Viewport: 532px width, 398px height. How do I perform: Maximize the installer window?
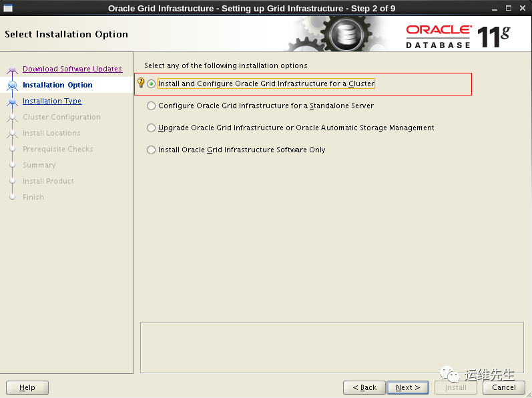[508, 8]
